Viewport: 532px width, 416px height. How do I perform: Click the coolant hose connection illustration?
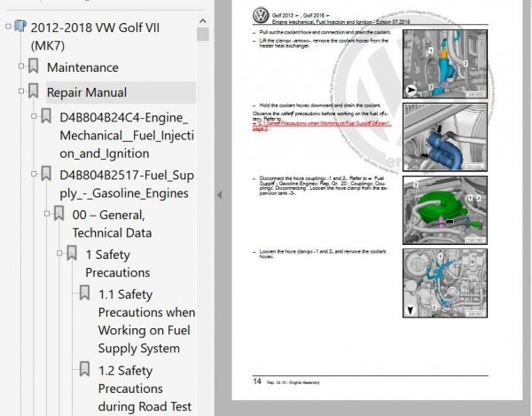click(x=445, y=64)
